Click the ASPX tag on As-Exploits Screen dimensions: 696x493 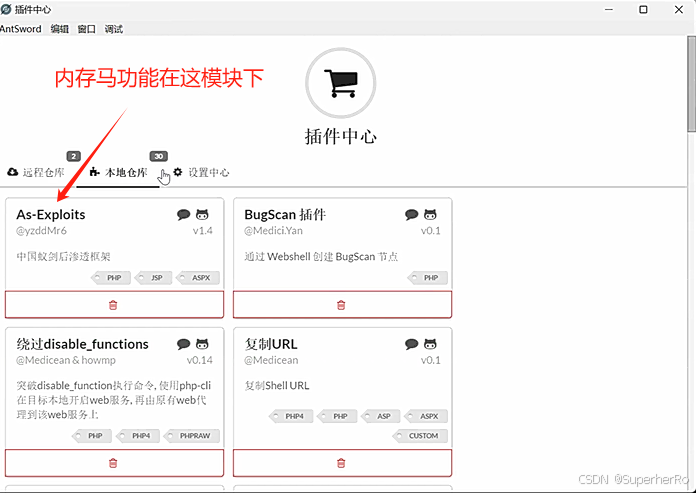pyautogui.click(x=198, y=278)
